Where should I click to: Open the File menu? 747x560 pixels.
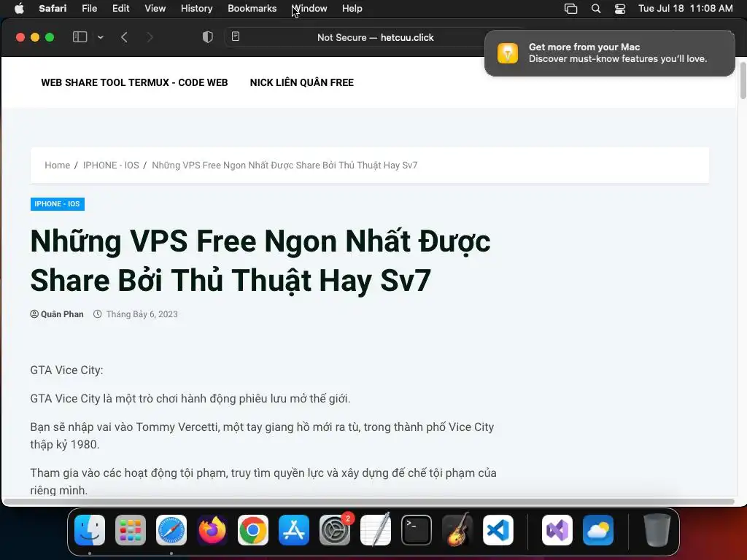[89, 9]
